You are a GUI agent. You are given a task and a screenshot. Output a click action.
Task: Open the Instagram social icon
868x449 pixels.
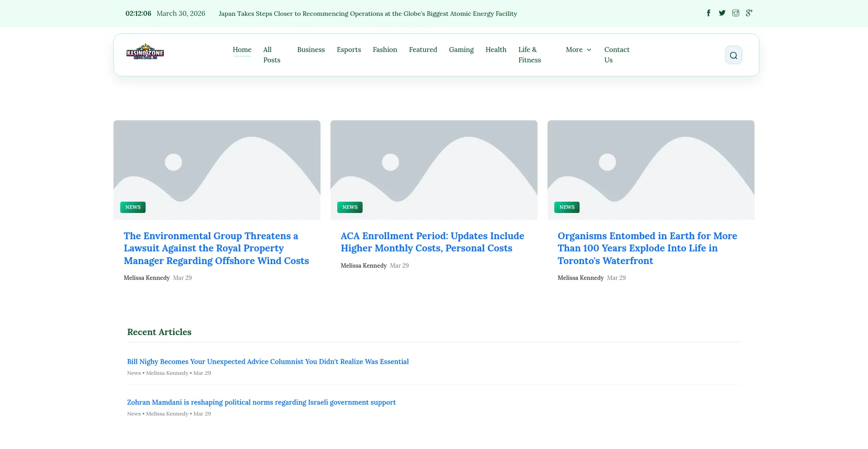(736, 13)
